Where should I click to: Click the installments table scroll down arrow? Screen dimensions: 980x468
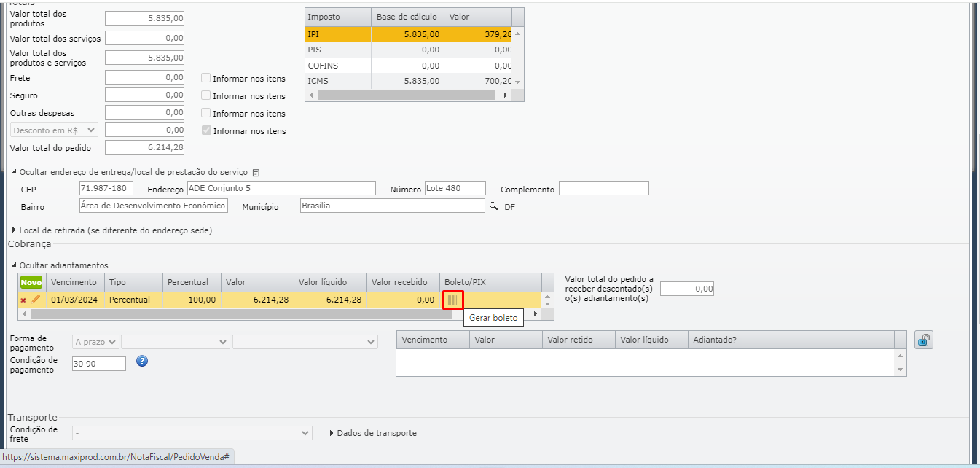click(x=901, y=370)
